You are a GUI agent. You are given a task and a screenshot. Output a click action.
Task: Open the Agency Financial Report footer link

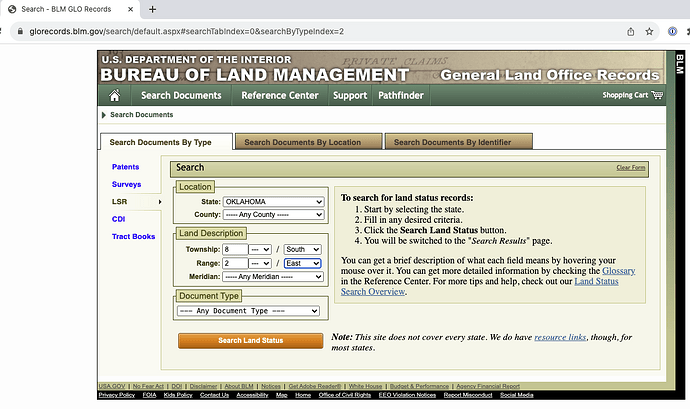pyautogui.click(x=488, y=386)
